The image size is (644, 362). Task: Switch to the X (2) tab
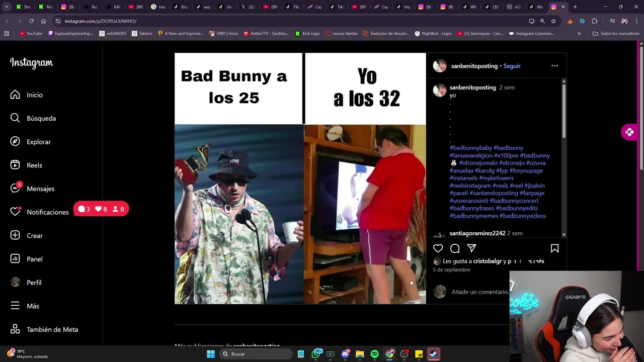click(x=247, y=7)
